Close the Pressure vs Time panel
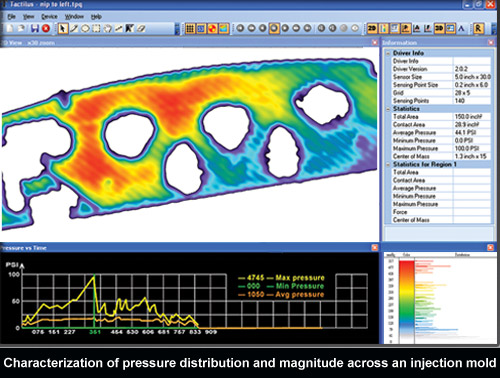 tap(375, 247)
